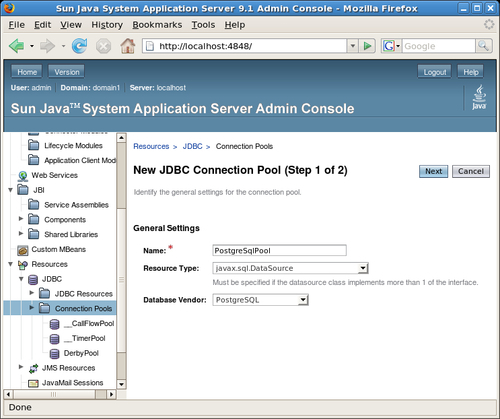The width and height of the screenshot is (500, 419).
Task: Expand the Components tree node
Action: coord(21,219)
